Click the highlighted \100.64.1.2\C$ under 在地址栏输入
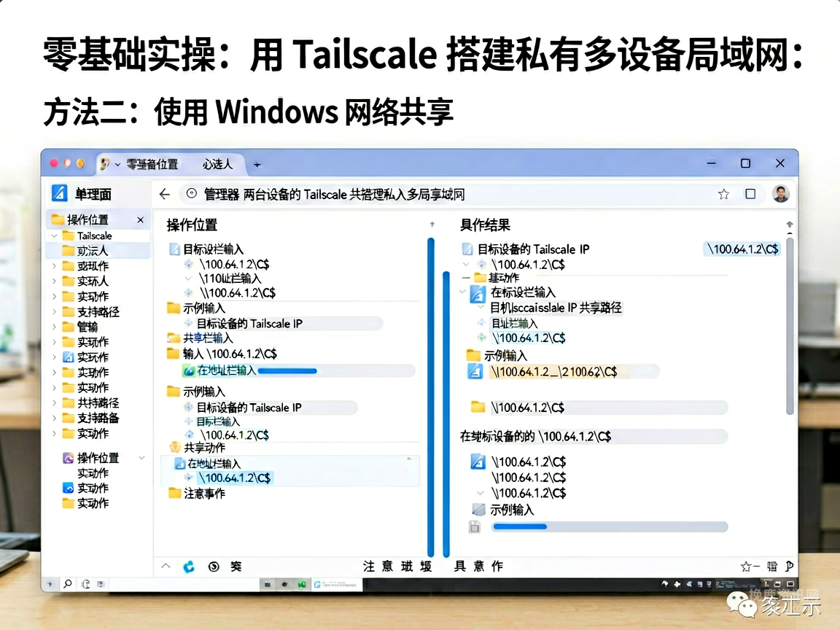The height and width of the screenshot is (630, 840). coord(236,478)
